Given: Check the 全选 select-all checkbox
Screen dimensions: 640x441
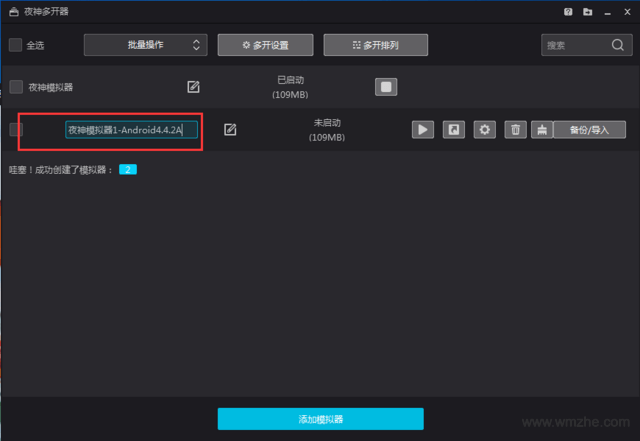Looking at the screenshot, I should point(15,45).
